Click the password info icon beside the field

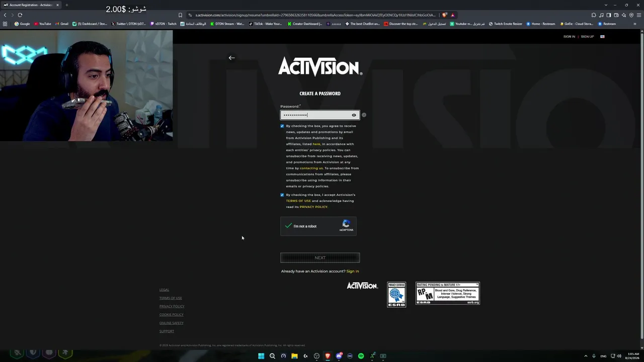pos(364,115)
